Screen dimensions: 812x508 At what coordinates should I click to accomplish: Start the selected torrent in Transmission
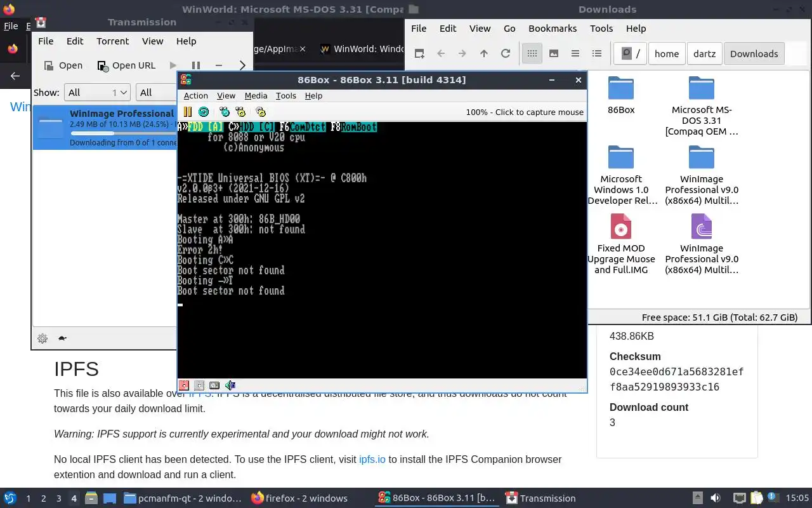[x=173, y=65]
